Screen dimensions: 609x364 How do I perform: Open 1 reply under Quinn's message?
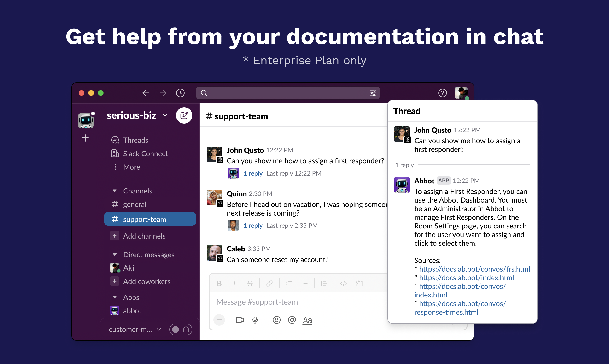coord(253,226)
